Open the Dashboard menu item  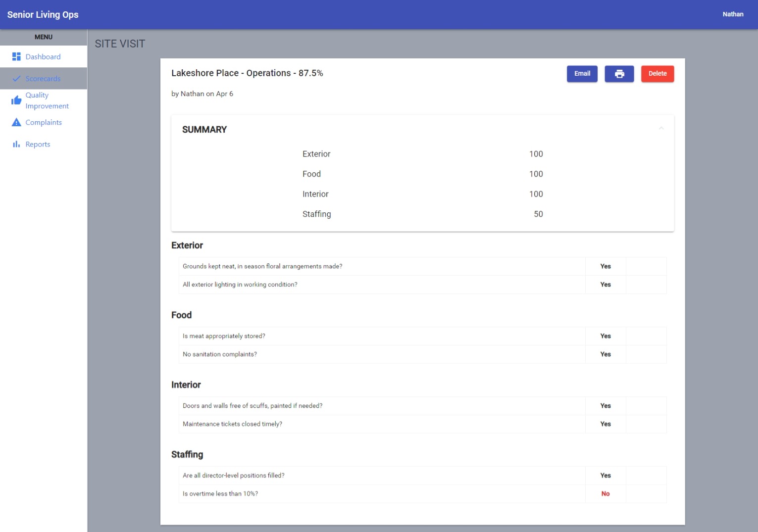point(43,57)
